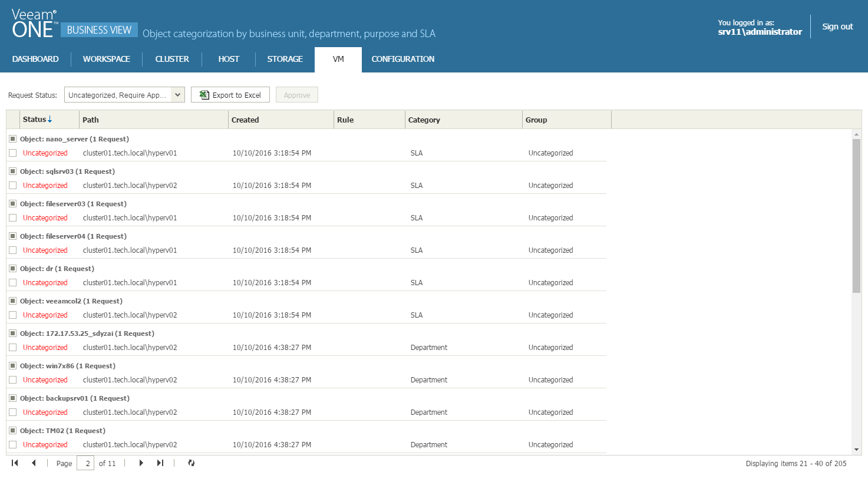Click the Veeam ONE logo
Image resolution: width=868 pixels, height=482 pixels.
click(35, 24)
